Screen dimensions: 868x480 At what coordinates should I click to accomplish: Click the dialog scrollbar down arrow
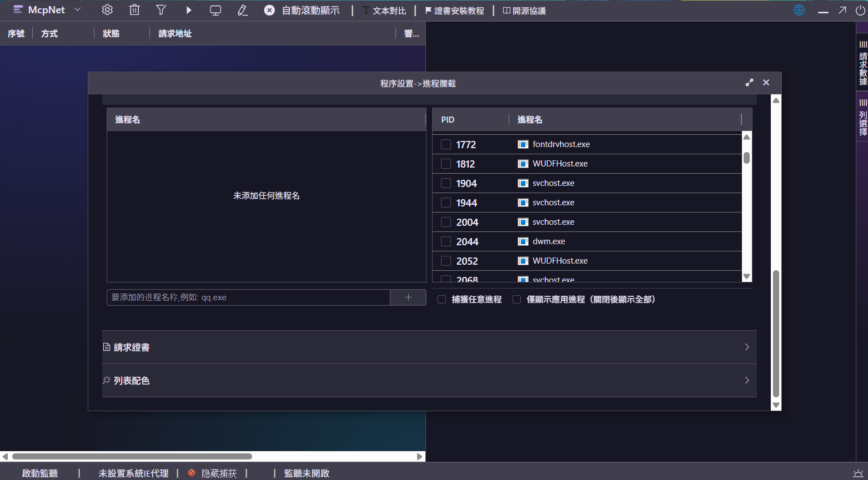(x=776, y=405)
